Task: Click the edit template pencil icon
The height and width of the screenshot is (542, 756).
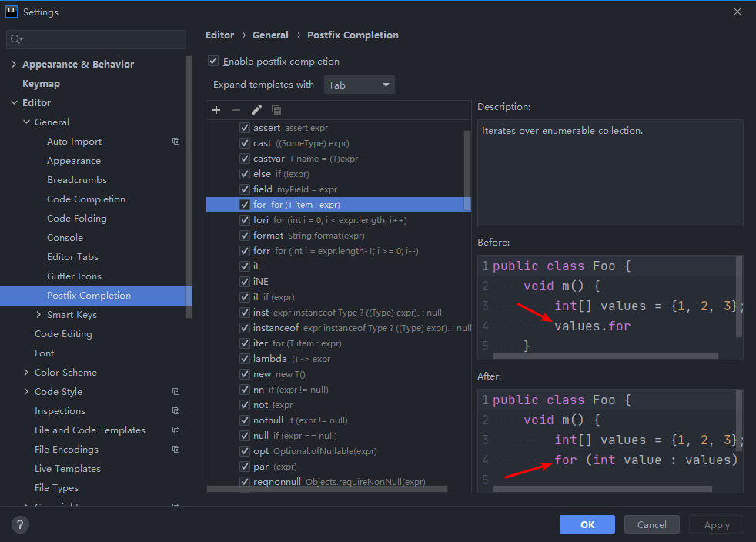Action: (x=256, y=110)
